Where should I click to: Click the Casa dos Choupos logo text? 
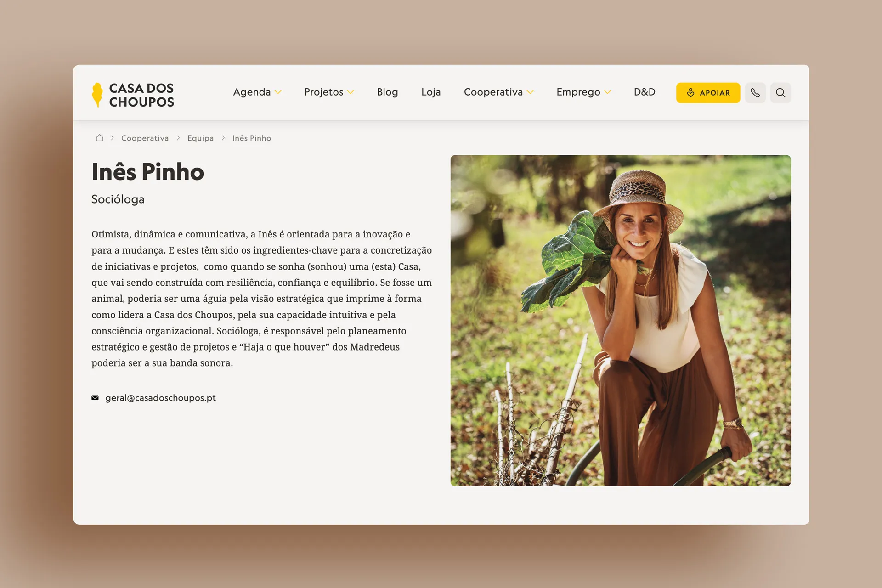(141, 95)
